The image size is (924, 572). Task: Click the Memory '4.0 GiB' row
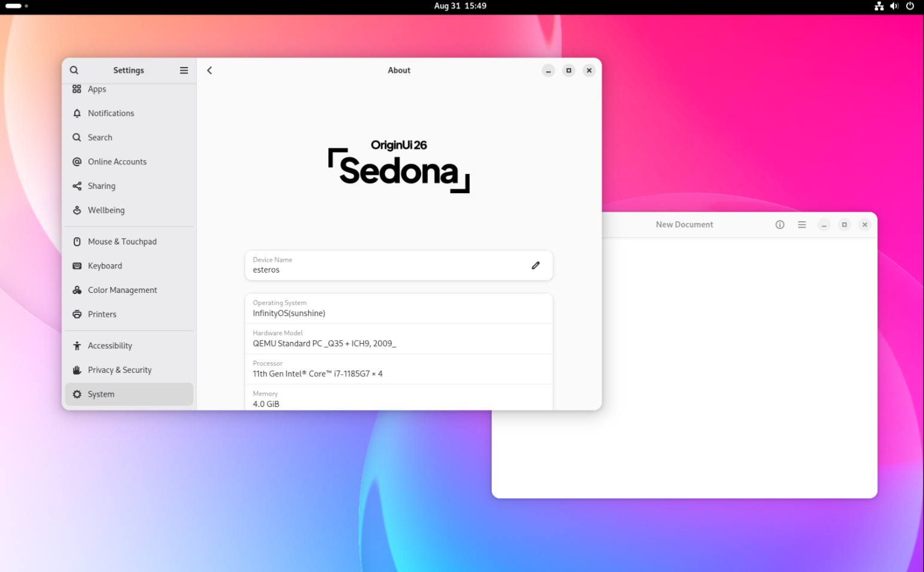click(399, 397)
